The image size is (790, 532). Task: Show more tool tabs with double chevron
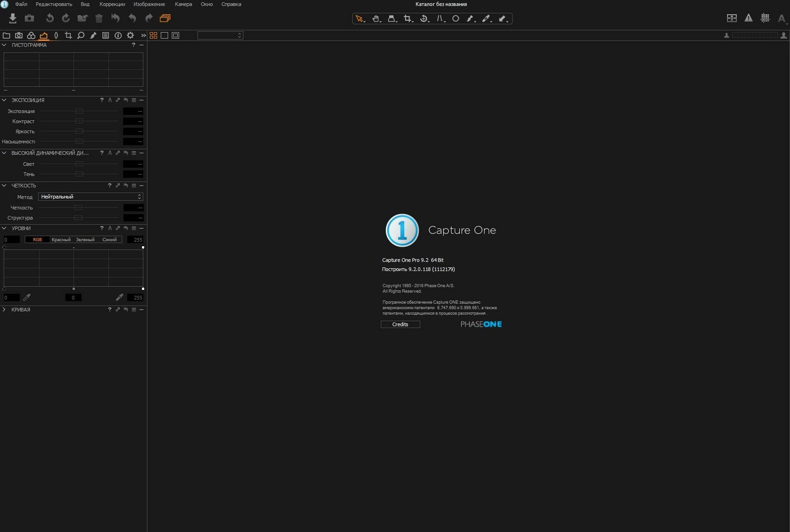point(143,35)
